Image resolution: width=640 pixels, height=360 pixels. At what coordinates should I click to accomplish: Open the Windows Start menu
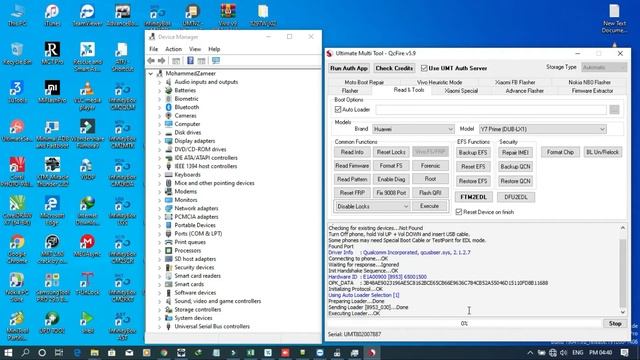click(8, 353)
